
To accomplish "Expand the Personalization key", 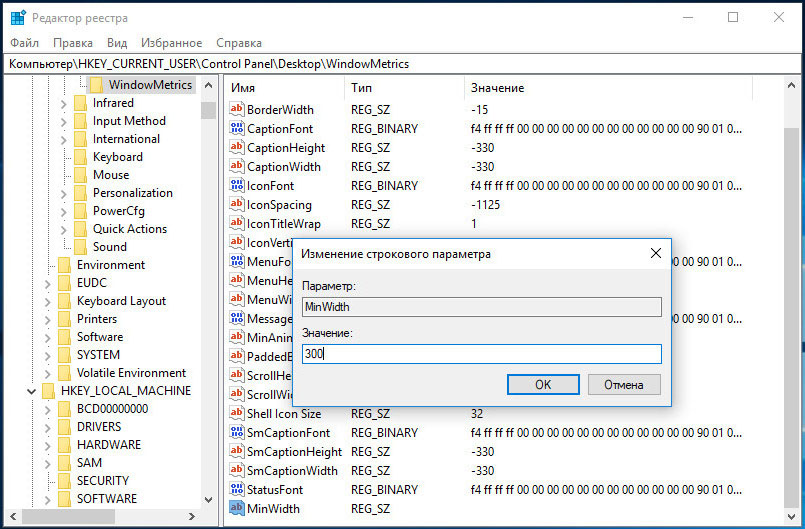I will click(63, 194).
